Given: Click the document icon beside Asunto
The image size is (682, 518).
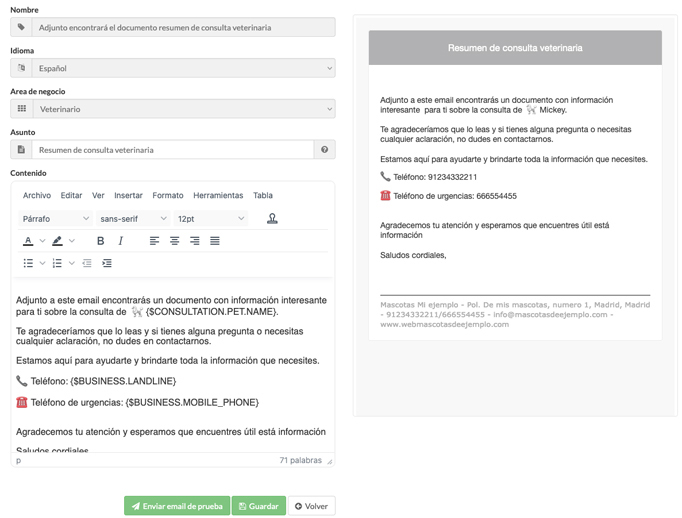Looking at the screenshot, I should (21, 150).
